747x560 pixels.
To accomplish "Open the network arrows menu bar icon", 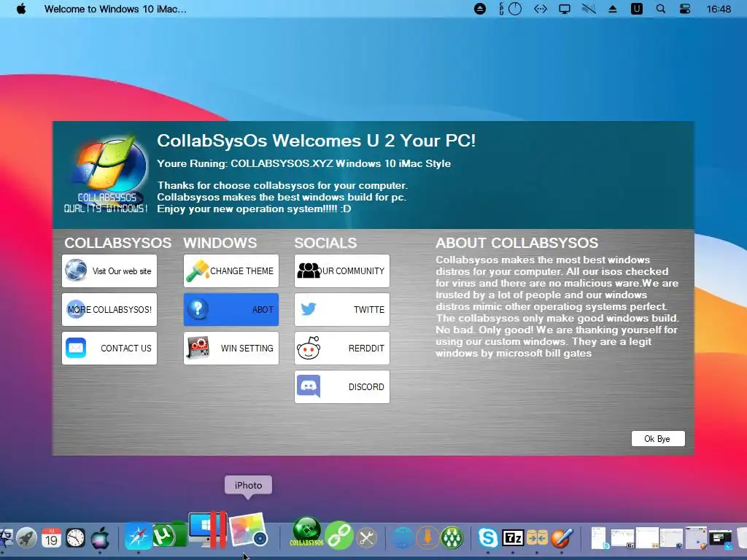I will [541, 9].
